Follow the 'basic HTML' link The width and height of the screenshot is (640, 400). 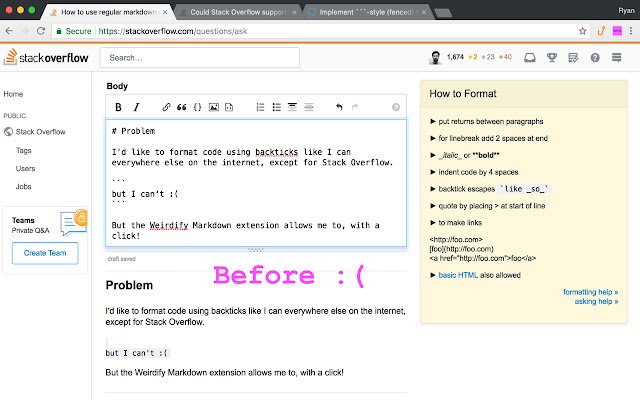coord(458,275)
